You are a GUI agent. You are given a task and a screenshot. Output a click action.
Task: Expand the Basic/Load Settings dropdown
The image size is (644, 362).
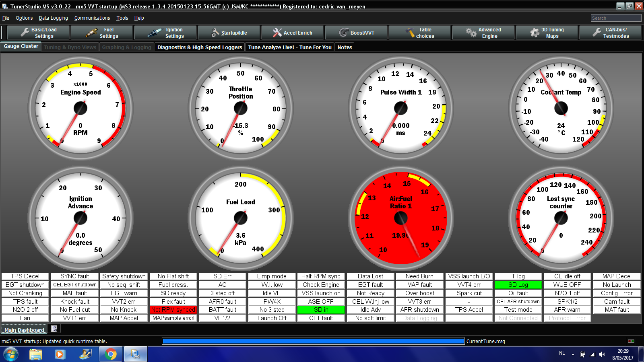coord(38,33)
